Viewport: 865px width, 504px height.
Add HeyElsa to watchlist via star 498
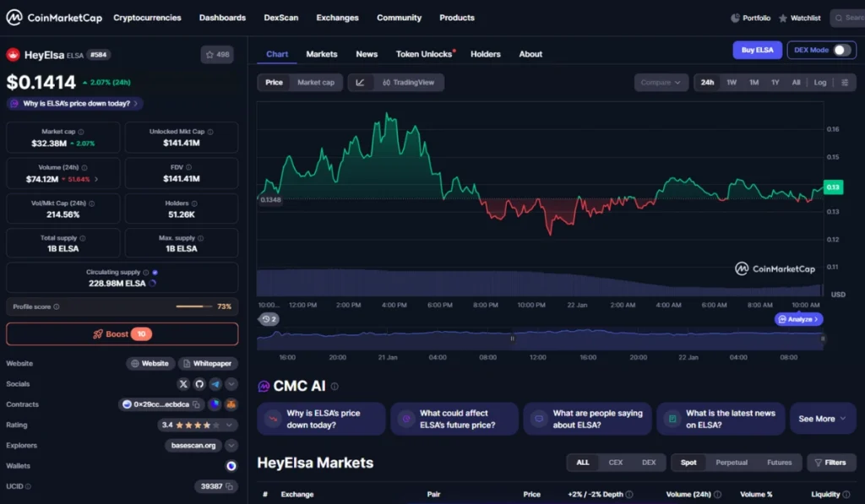click(217, 55)
